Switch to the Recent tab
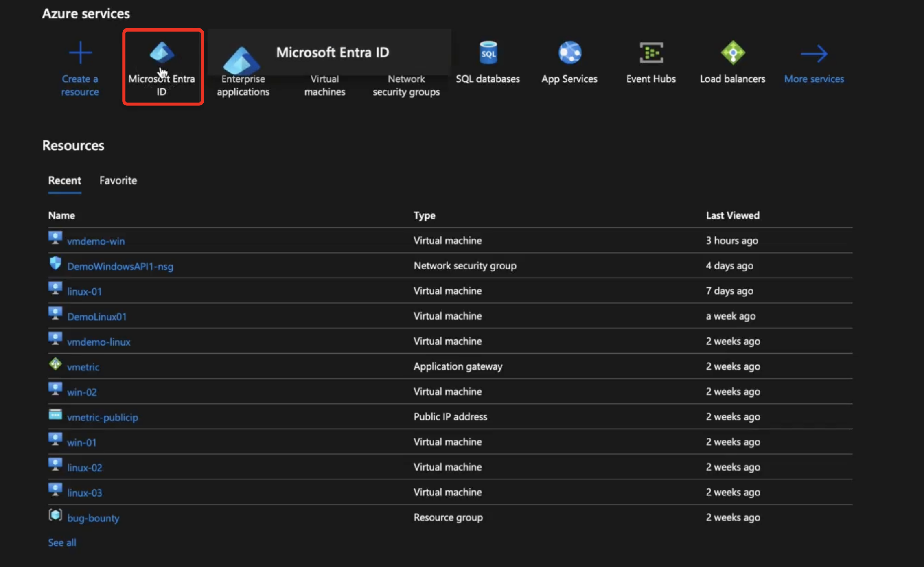The height and width of the screenshot is (567, 924). pyautogui.click(x=65, y=180)
